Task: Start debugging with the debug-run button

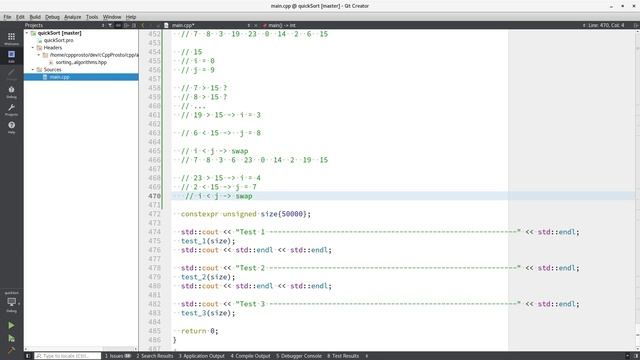Action: click(x=11, y=338)
